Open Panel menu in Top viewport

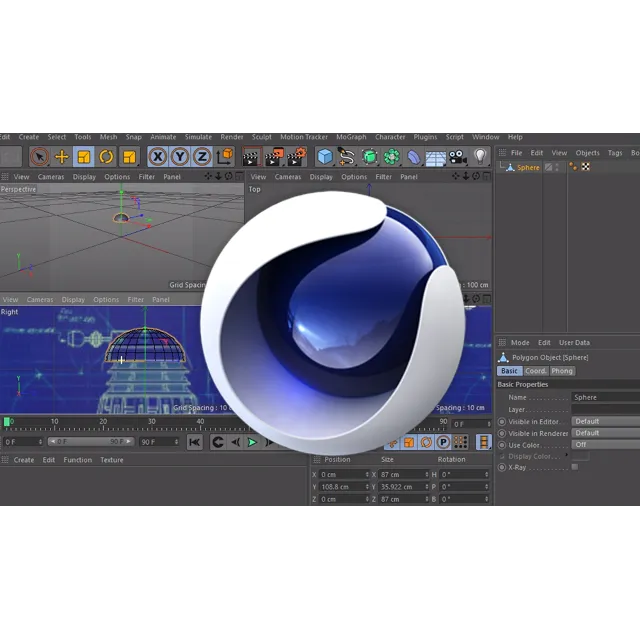[409, 177]
